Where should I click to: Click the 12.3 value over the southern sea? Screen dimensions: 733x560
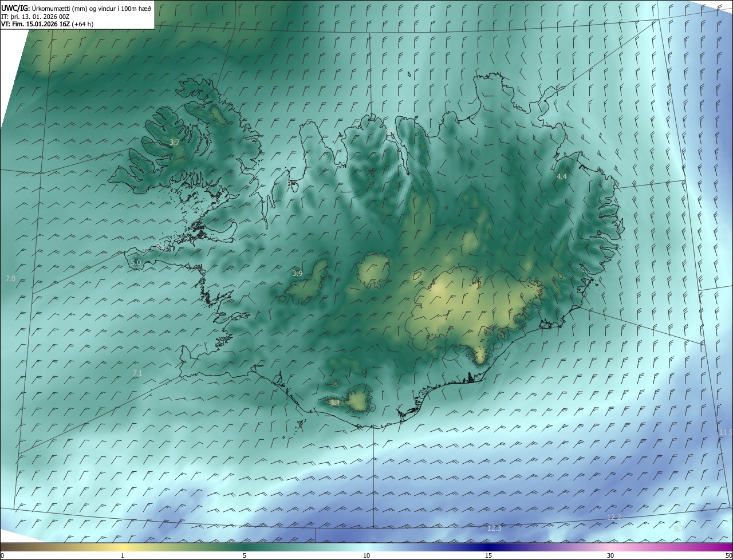[494, 529]
